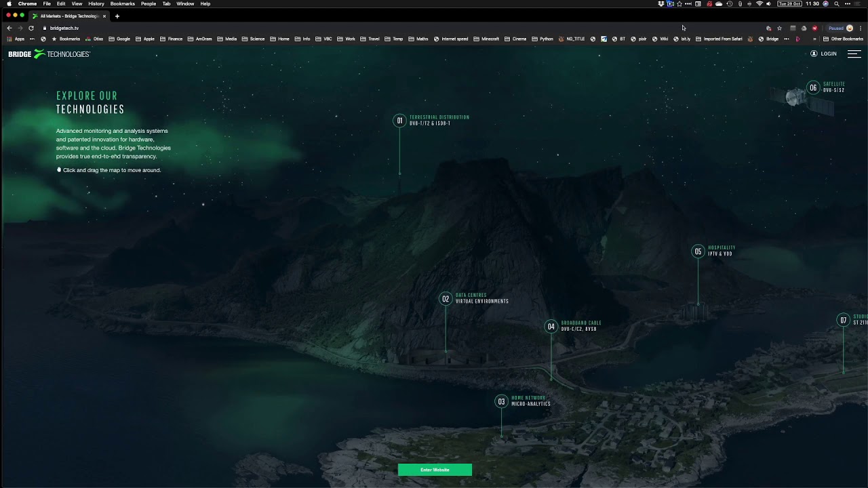Click the browser forward arrow

coord(20,28)
